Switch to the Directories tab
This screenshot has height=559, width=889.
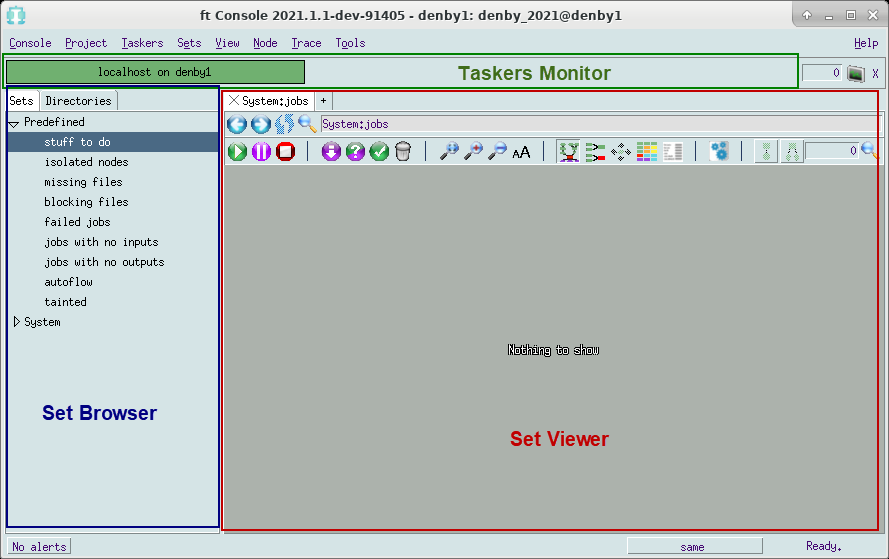[x=78, y=101]
